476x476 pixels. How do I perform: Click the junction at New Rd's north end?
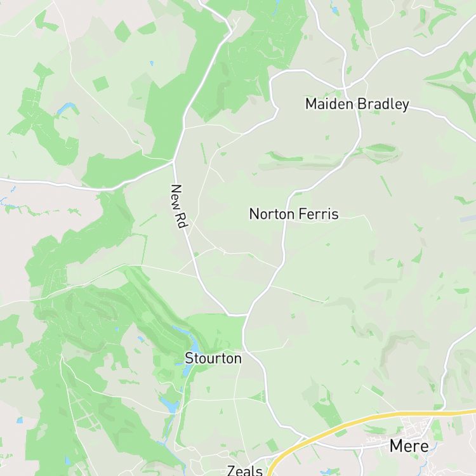pyautogui.click(x=173, y=161)
